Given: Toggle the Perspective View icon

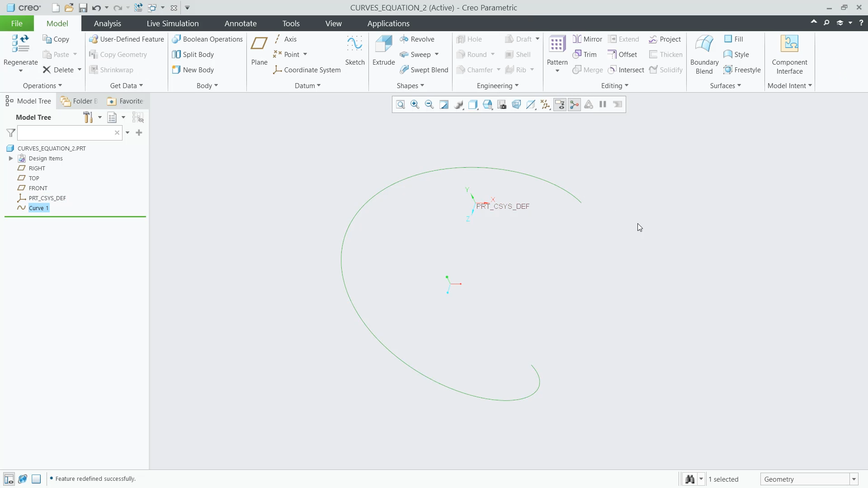Looking at the screenshot, I should pyautogui.click(x=516, y=105).
